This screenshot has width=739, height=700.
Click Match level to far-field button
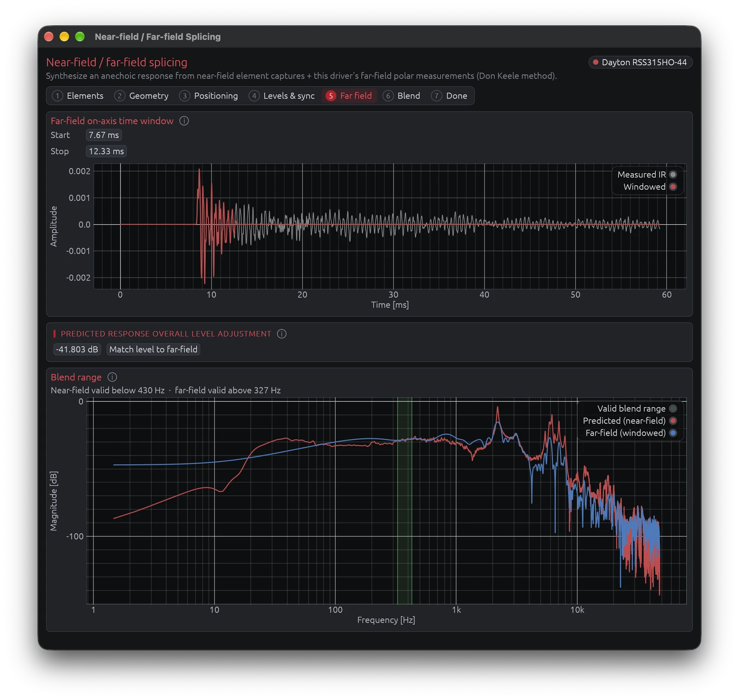tap(153, 350)
